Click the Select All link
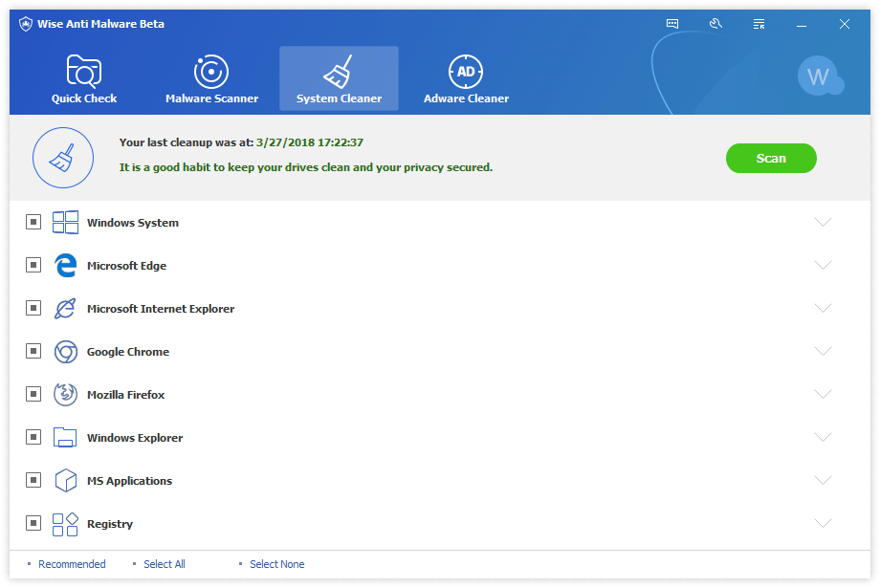 pos(165,564)
